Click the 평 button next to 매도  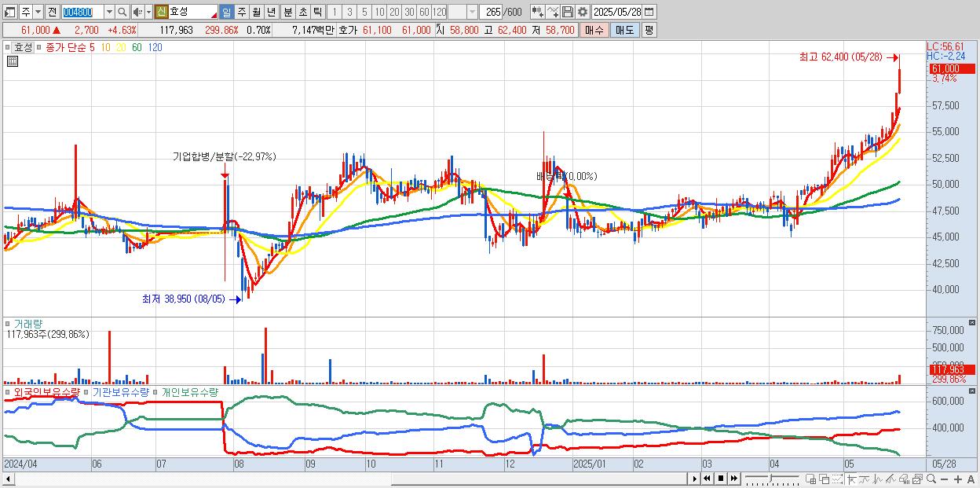click(x=648, y=30)
